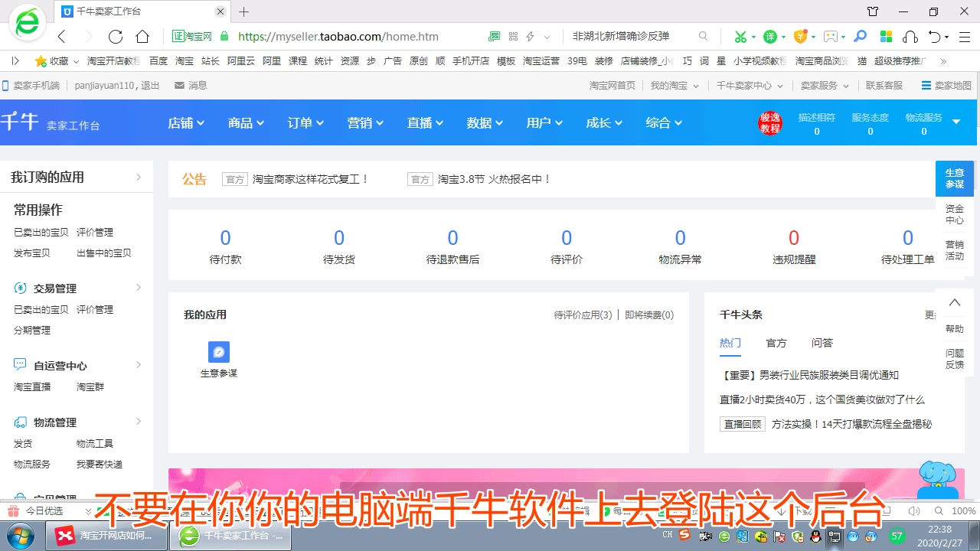Switch to 淘宝开网店如何 taskbar window
The image size is (980, 551).
(108, 535)
